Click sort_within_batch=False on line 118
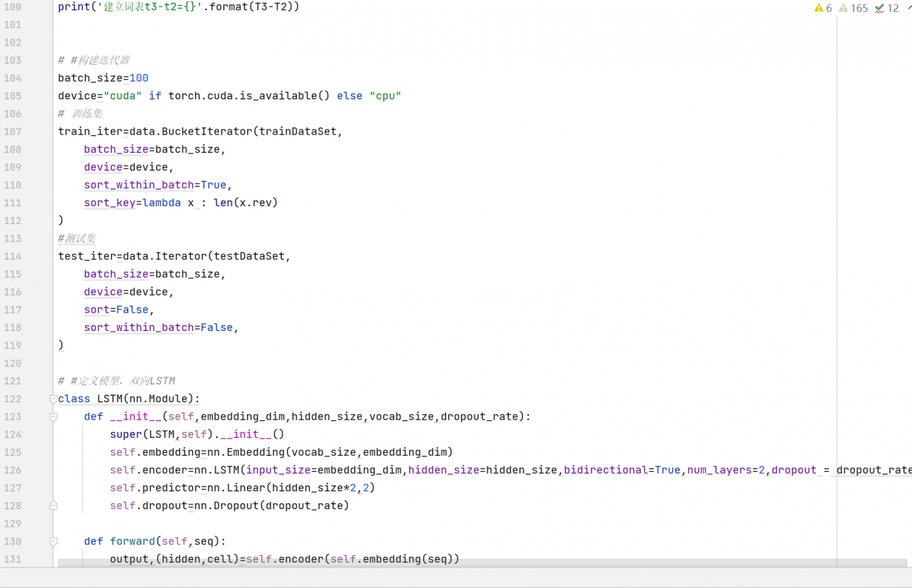Viewport: 912px width, 588px height. pos(158,328)
